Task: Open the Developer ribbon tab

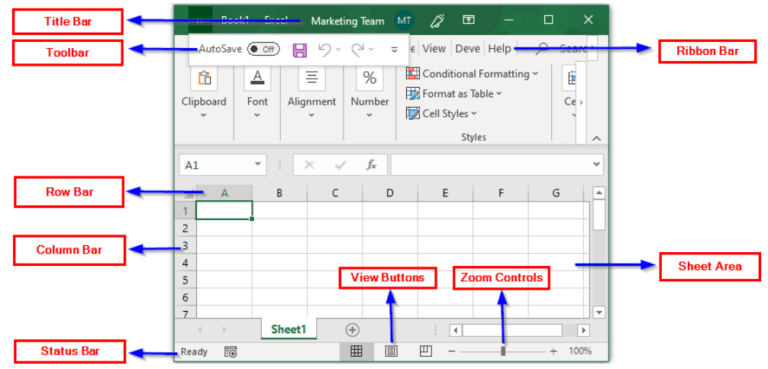Action: 468,49
